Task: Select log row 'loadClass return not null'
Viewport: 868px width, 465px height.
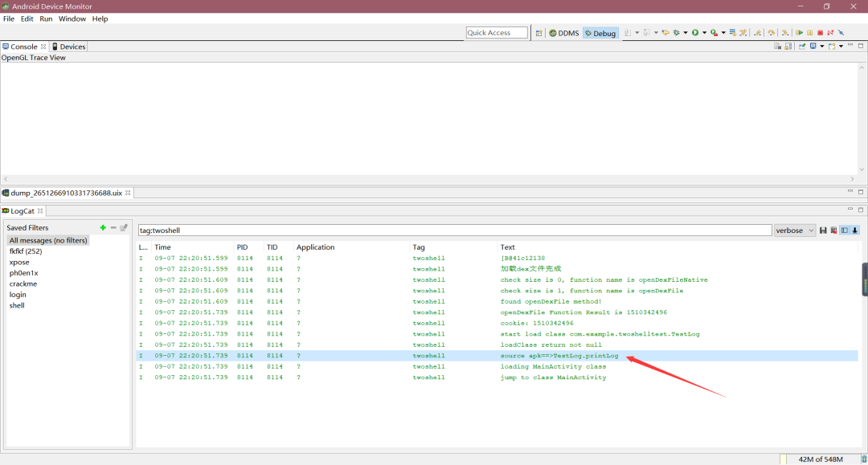Action: tap(497, 345)
